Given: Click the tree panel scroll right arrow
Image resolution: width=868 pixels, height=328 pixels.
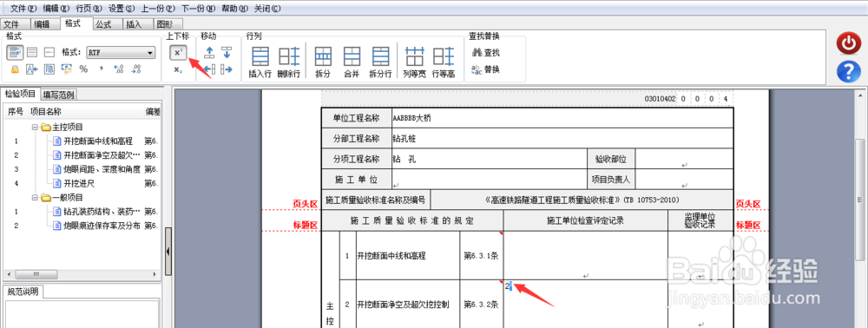Looking at the screenshot, I should click(x=155, y=275).
